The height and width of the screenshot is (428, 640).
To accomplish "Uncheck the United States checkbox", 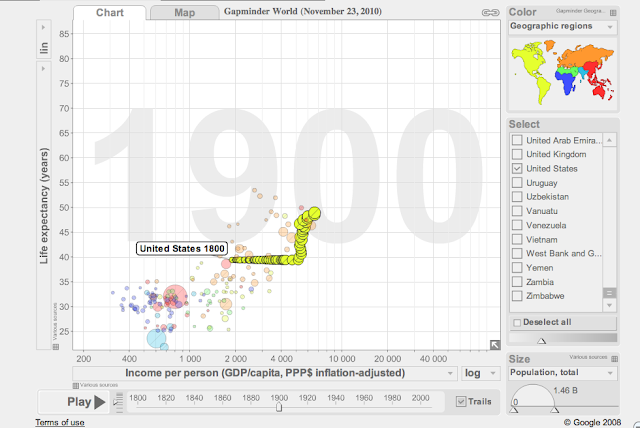I will point(517,169).
